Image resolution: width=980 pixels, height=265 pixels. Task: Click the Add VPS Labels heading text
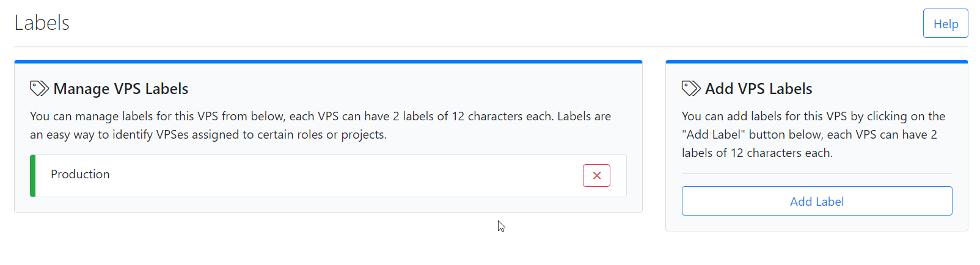758,89
